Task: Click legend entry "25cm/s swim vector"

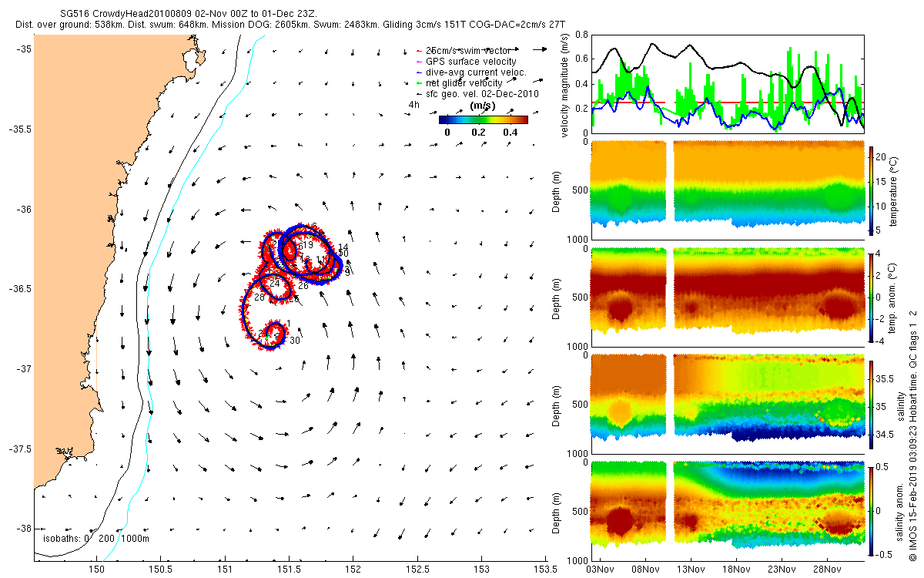Action: [468, 51]
